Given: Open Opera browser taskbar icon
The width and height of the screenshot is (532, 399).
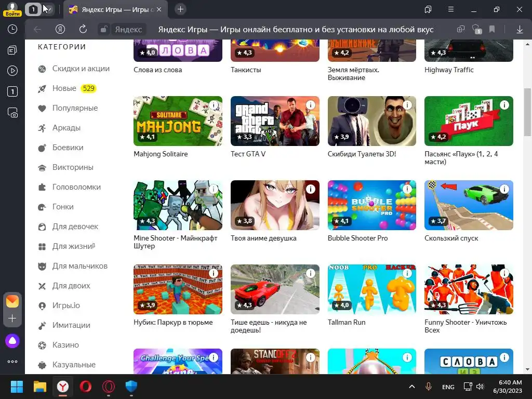Looking at the screenshot, I should [x=86, y=387].
